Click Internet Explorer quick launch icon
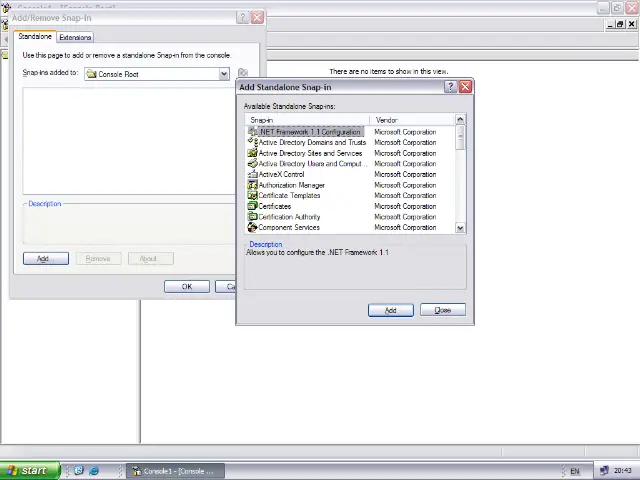 [94, 470]
